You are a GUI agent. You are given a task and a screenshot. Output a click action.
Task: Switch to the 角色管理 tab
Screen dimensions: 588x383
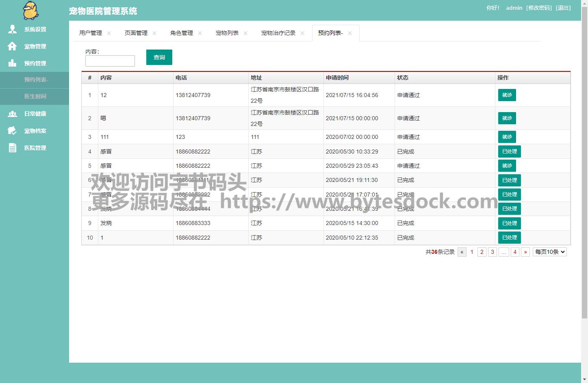[181, 33]
